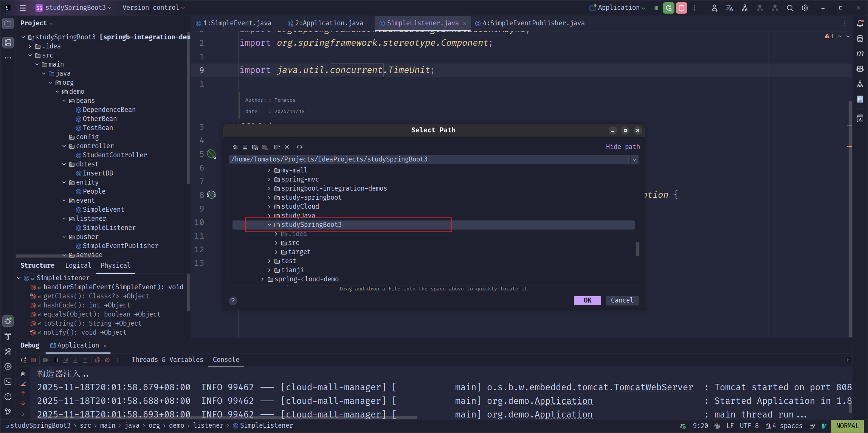Click the rerun debug icon in Debug panel
Screen dimensions: 868x433
[23, 360]
